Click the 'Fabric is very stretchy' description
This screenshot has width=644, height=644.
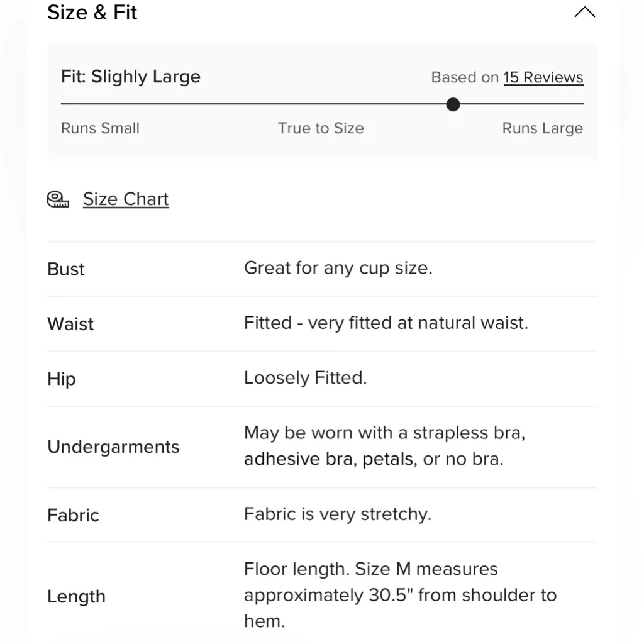coord(337,514)
